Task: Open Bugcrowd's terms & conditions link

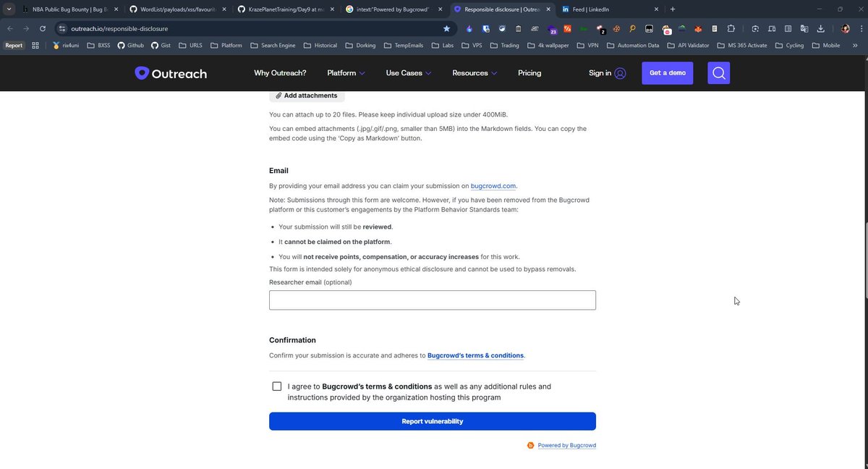Action: (475, 355)
